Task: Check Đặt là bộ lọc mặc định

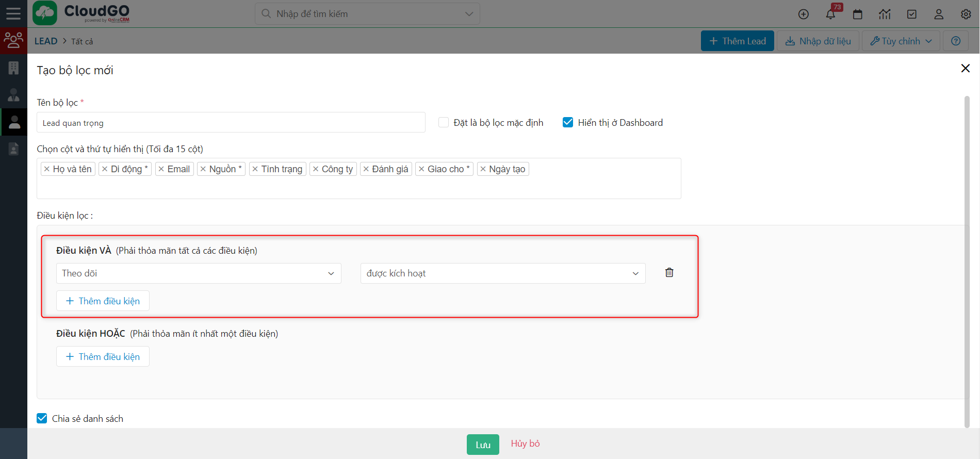Action: coord(444,122)
